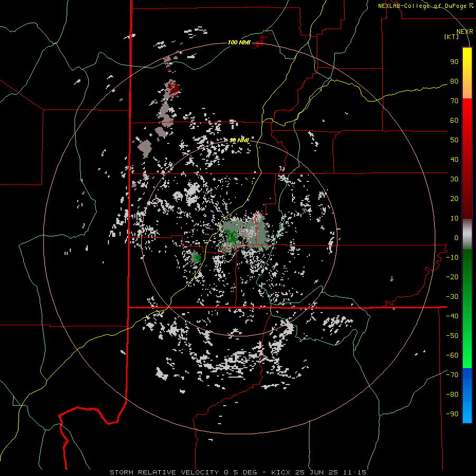Click the 25 JUN 25 date stamp
The height and width of the screenshot is (476, 476).
point(317,472)
